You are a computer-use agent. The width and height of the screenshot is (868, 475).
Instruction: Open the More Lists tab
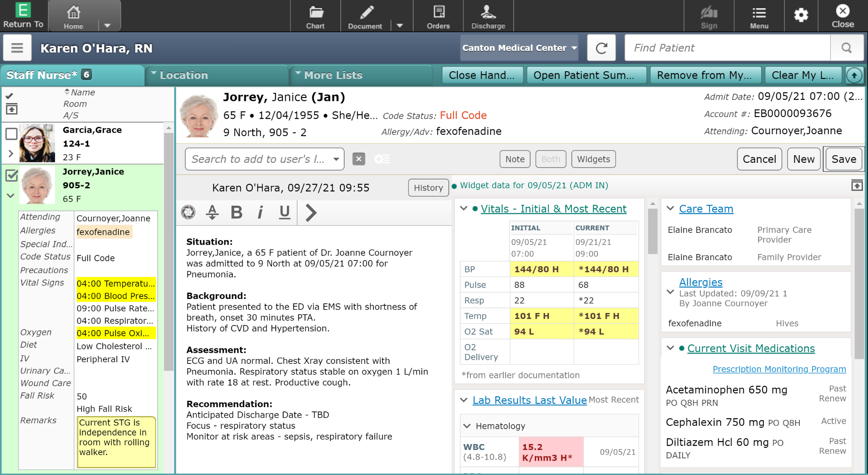point(333,75)
